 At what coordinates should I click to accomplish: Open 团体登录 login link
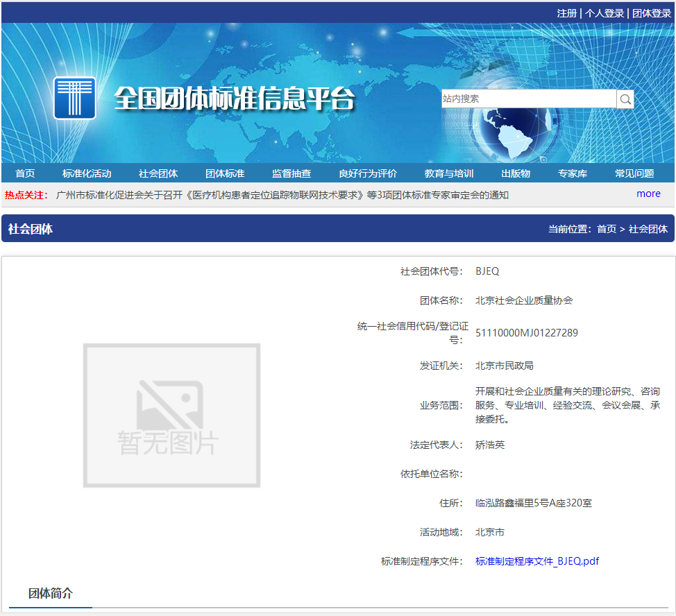click(652, 13)
